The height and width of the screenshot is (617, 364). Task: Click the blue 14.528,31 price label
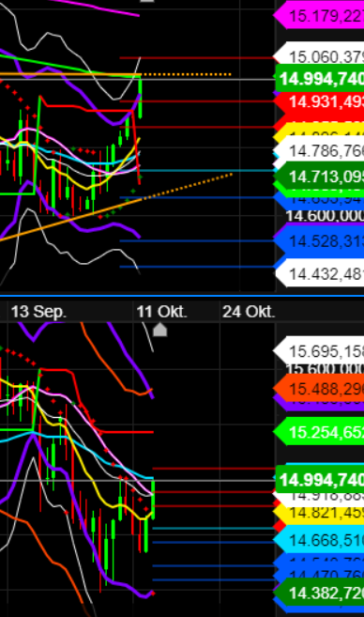[319, 240]
